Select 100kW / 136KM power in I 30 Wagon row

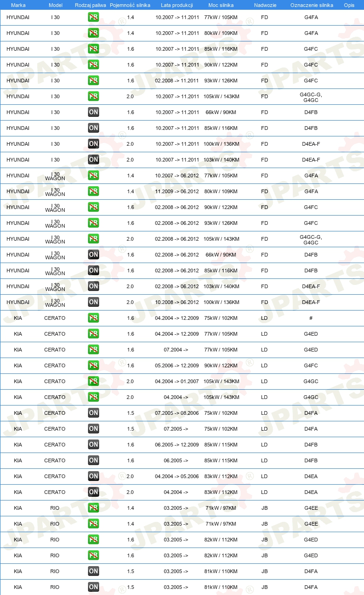[x=221, y=302]
